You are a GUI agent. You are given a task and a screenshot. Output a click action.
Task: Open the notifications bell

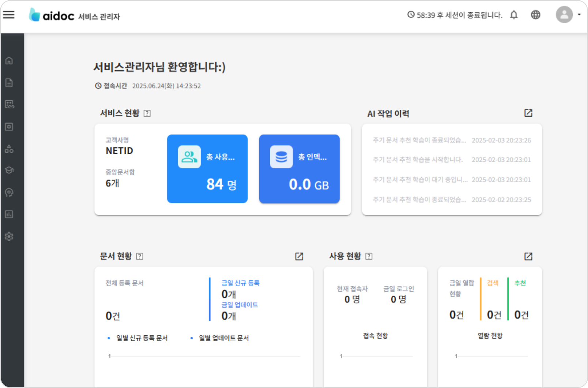[x=514, y=15]
